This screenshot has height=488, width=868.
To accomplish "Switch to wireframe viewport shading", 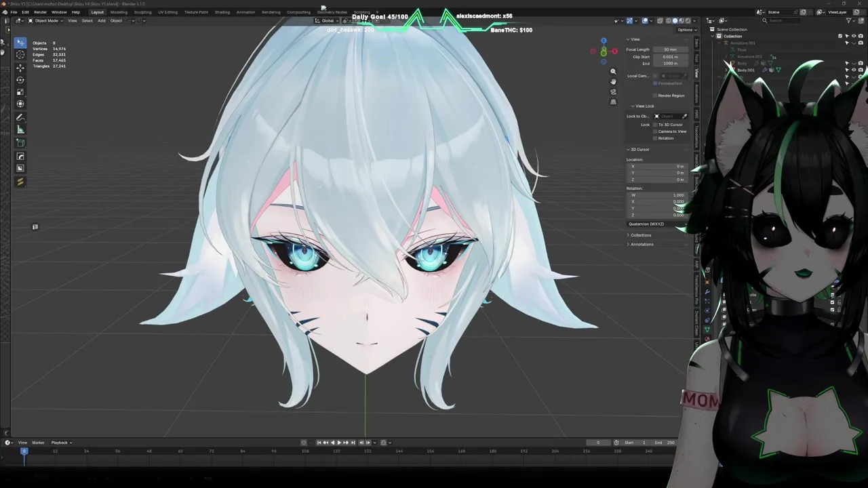I will [x=668, y=20].
